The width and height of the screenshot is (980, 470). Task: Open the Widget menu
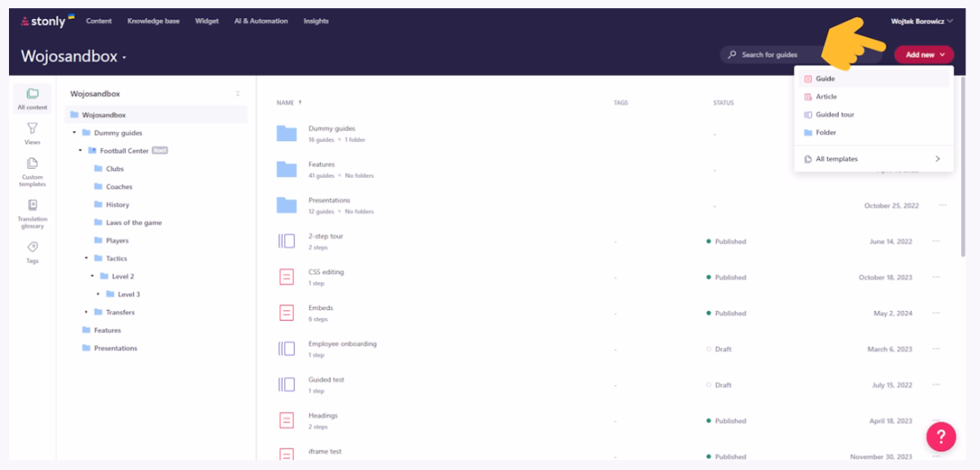tap(207, 21)
